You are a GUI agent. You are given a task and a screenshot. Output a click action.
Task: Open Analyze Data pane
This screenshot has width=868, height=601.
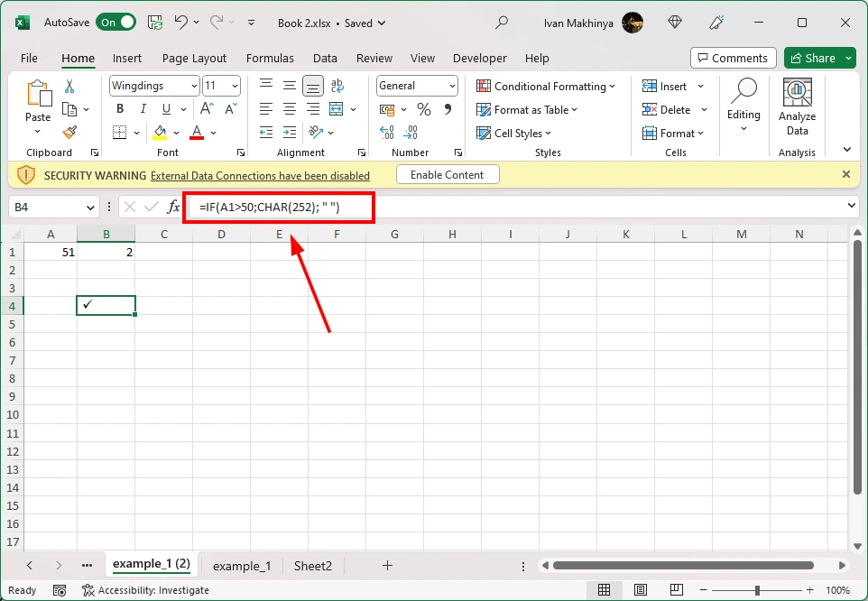797,107
